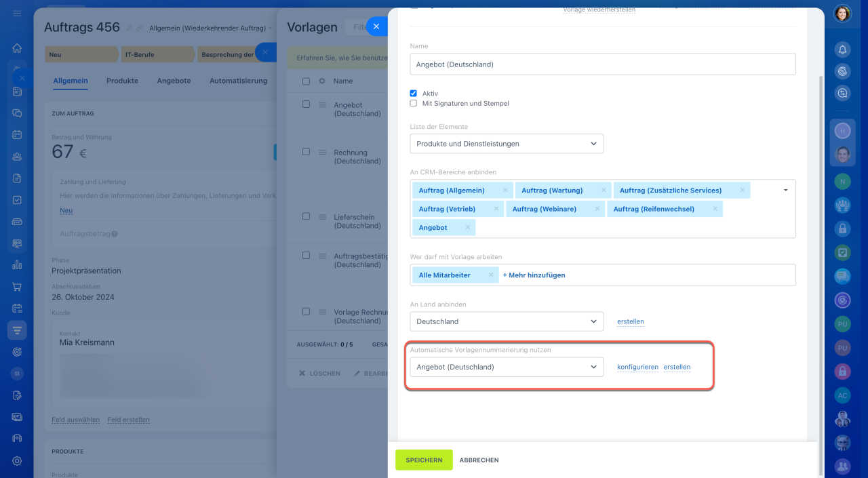Open the tasks checkmark icon in left sidebar
The width and height of the screenshot is (868, 478).
17,200
